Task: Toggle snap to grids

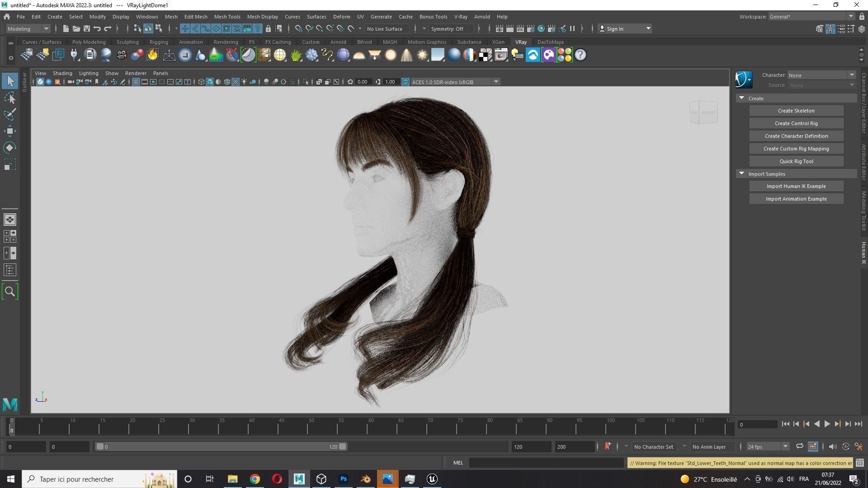Action: (298, 28)
